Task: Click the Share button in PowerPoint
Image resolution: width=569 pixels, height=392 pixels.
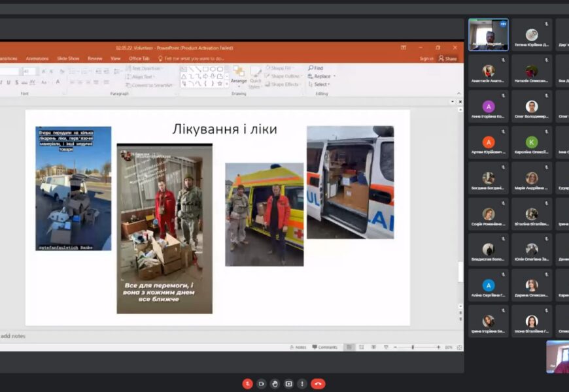Action: [x=448, y=58]
